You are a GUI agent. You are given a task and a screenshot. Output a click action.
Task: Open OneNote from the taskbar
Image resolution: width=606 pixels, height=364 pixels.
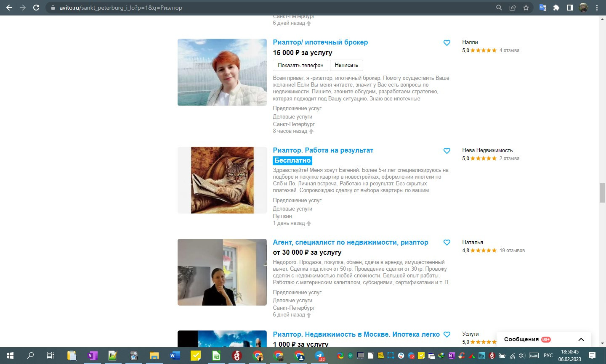(x=92, y=356)
